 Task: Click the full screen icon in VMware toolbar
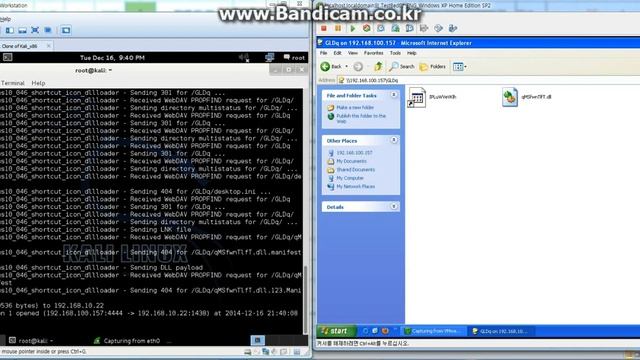pos(35,30)
